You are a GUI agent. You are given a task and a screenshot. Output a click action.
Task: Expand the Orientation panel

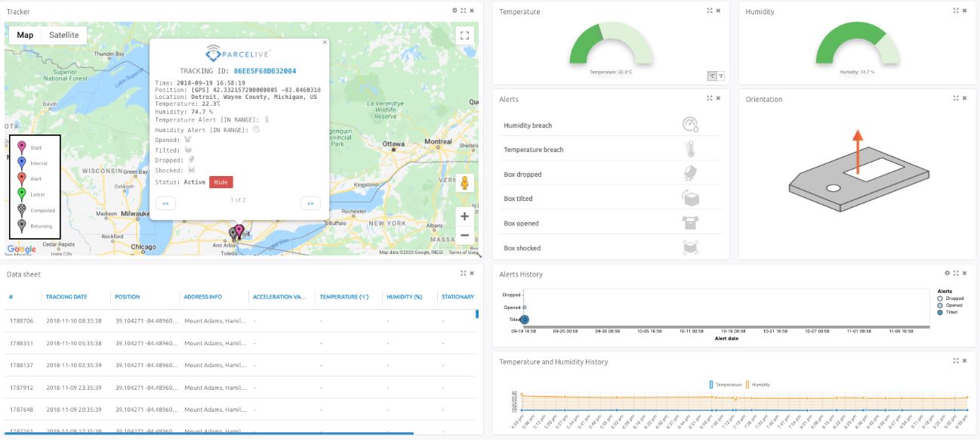coord(956,98)
